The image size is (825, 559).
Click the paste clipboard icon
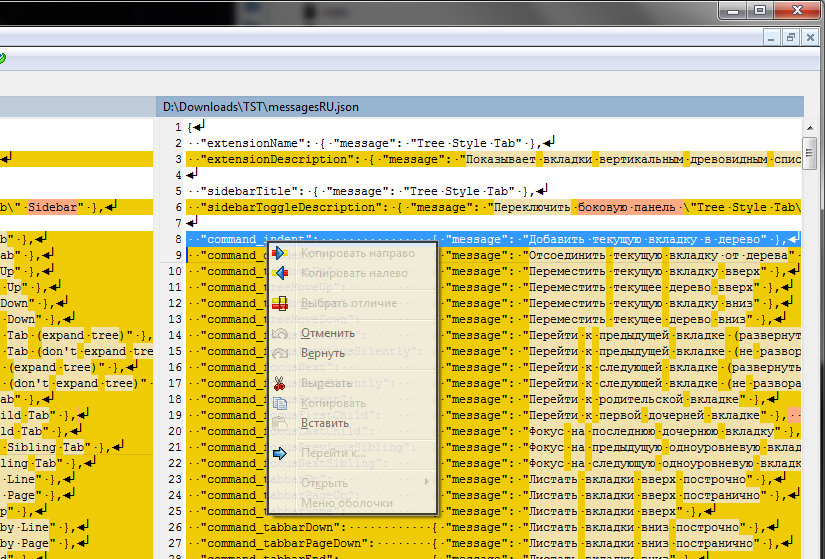pos(279,423)
